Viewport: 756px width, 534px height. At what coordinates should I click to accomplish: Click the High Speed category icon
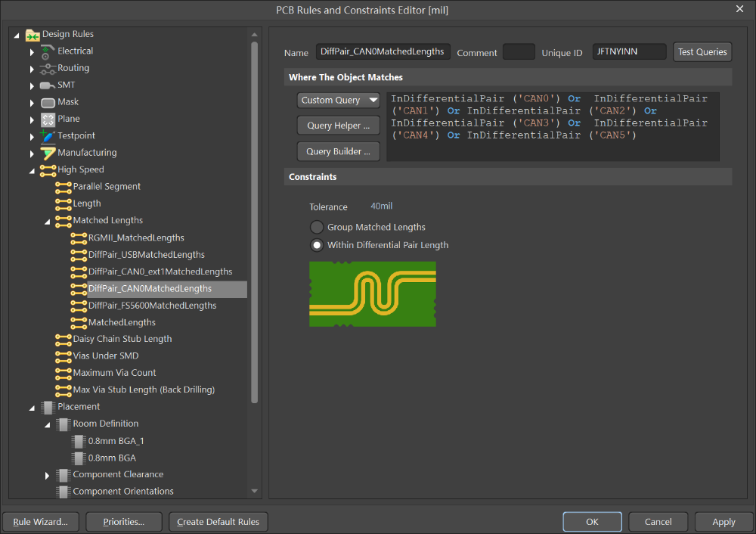47,169
